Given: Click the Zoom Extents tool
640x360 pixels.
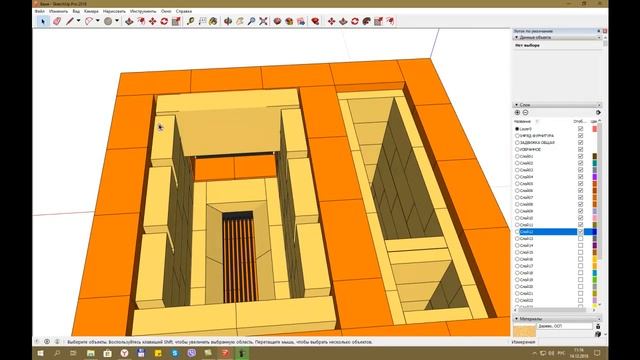Looking at the screenshot, I should pyautogui.click(x=263, y=21).
